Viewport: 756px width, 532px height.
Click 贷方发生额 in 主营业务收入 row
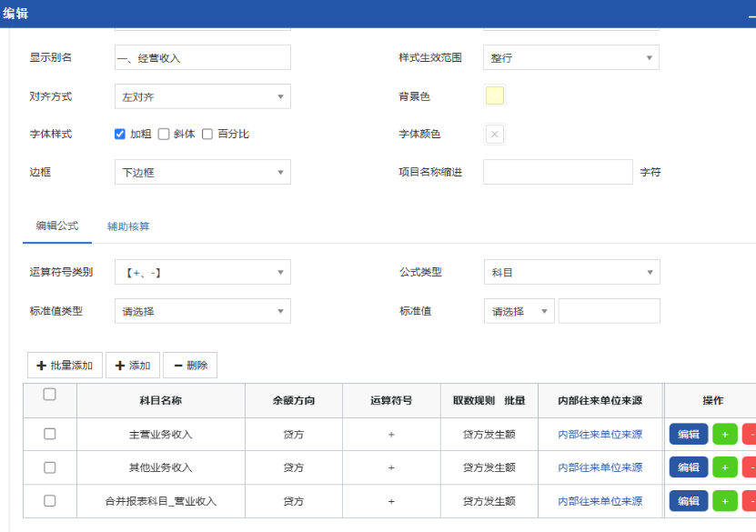pos(489,434)
